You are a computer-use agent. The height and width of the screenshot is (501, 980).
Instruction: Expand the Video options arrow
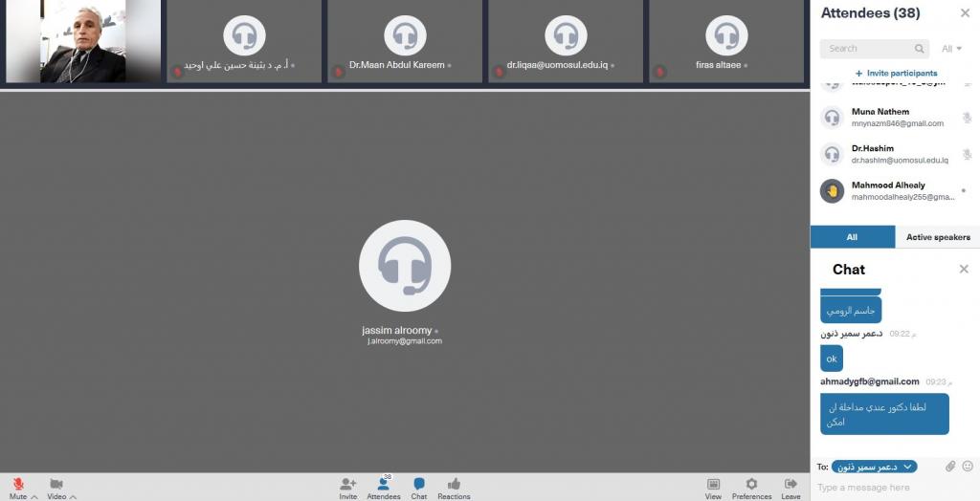click(x=73, y=497)
